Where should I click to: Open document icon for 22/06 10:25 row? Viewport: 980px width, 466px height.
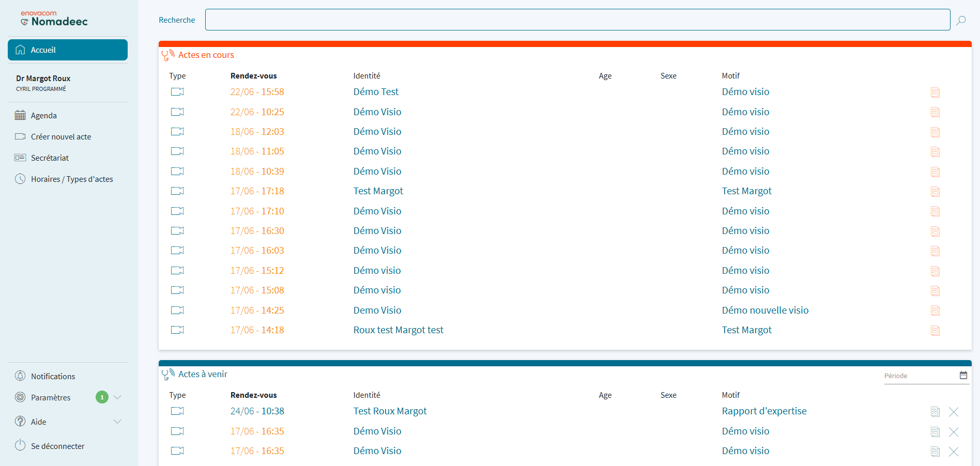[x=935, y=112]
